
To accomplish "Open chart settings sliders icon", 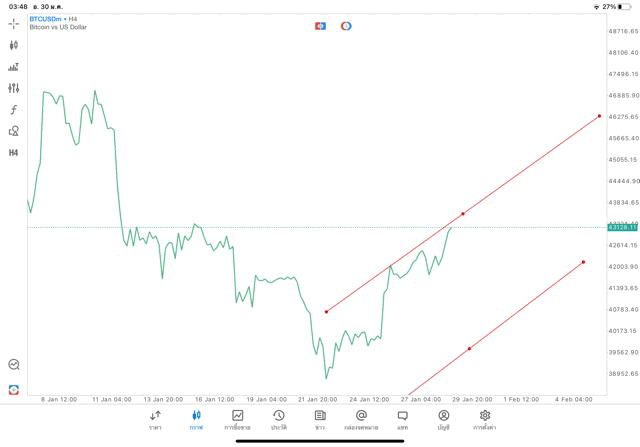I will pos(14,88).
